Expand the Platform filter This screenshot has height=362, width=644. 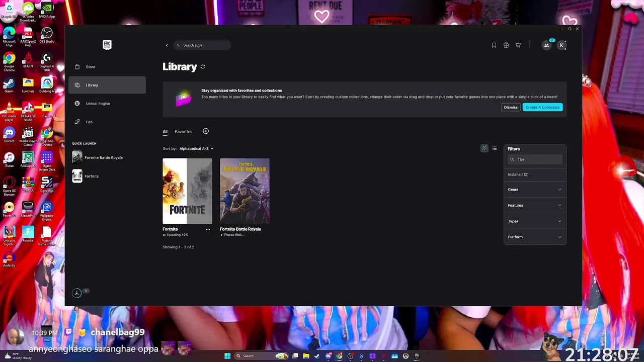(535, 237)
